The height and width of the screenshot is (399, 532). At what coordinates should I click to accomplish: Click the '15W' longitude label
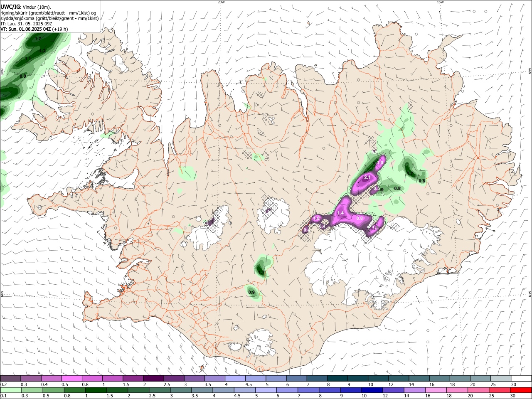440,2
